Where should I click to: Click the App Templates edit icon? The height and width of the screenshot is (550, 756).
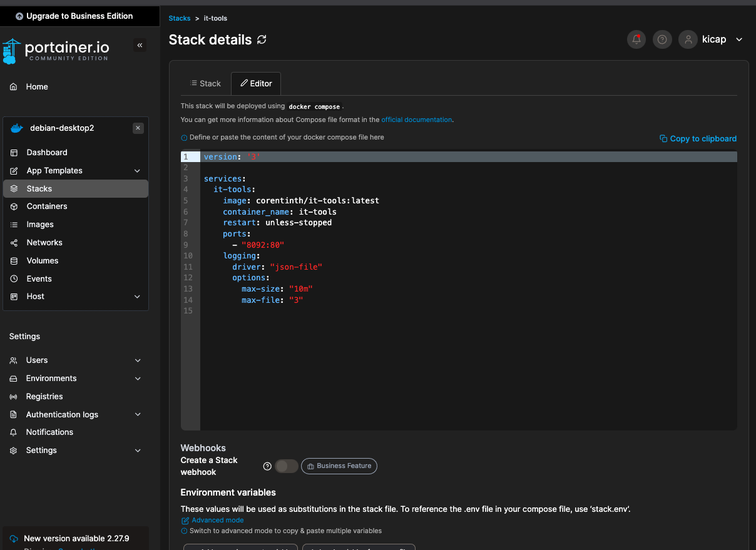coord(14,171)
